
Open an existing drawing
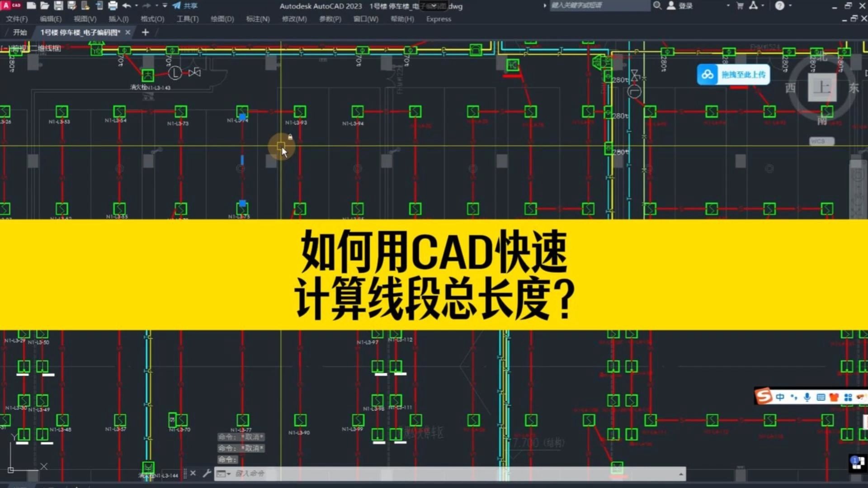[44, 6]
